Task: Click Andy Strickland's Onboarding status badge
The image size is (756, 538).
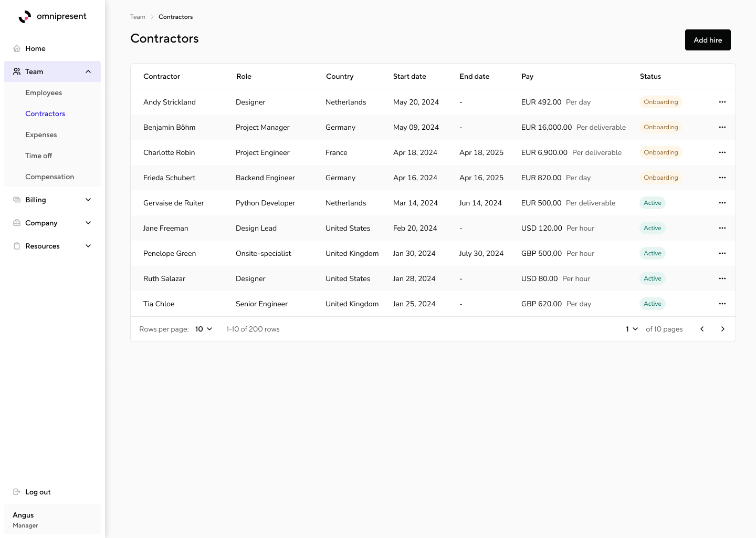Action: (661, 102)
